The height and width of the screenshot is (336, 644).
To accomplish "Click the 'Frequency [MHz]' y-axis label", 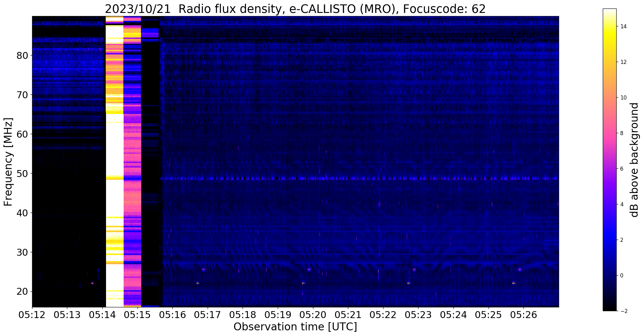I will (8, 162).
